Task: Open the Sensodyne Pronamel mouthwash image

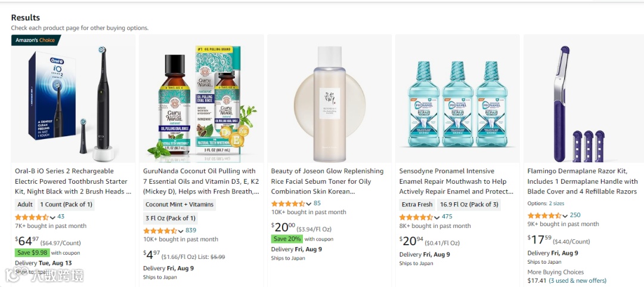Action: tap(457, 98)
